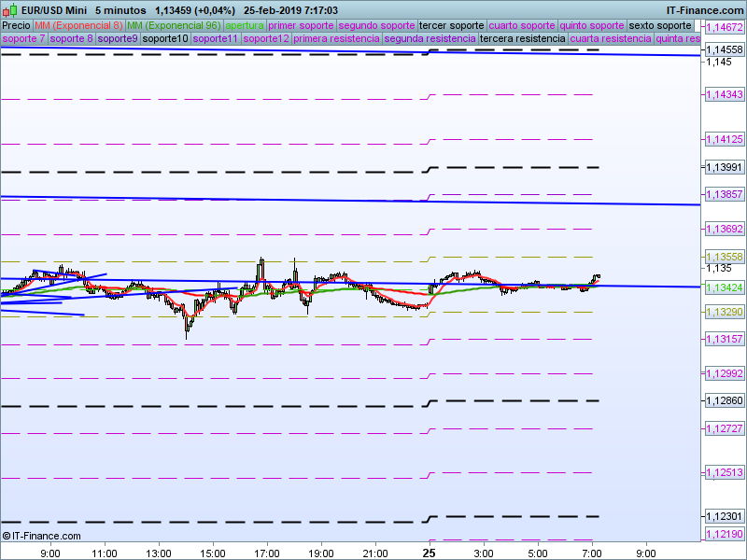Click the 17:00 time axis label
This screenshot has height=560, width=747.
tap(267, 553)
